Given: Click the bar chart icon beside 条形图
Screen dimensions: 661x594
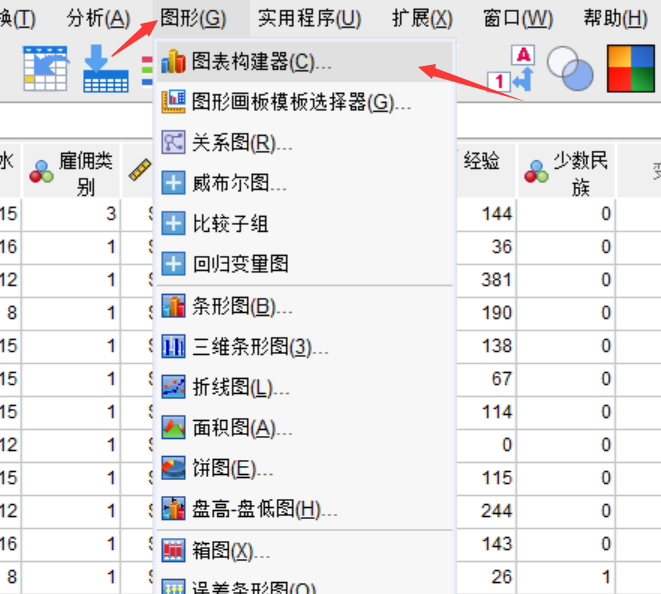Looking at the screenshot, I should [x=173, y=306].
